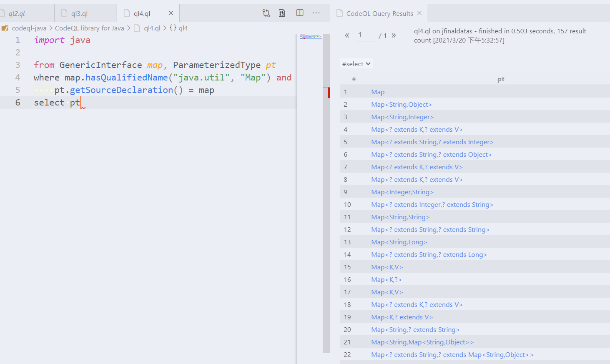Open the source control compare changes icon
This screenshot has width=610, height=364.
click(266, 13)
